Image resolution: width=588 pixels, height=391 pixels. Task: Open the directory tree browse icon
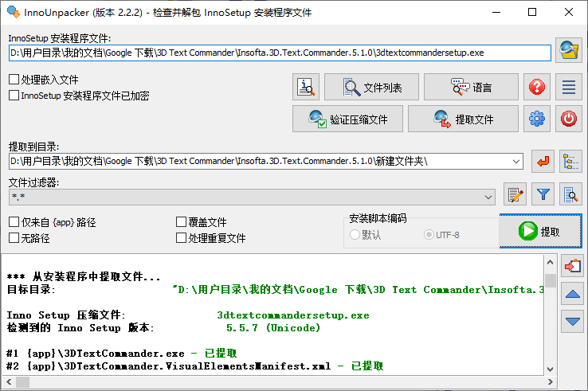570,162
